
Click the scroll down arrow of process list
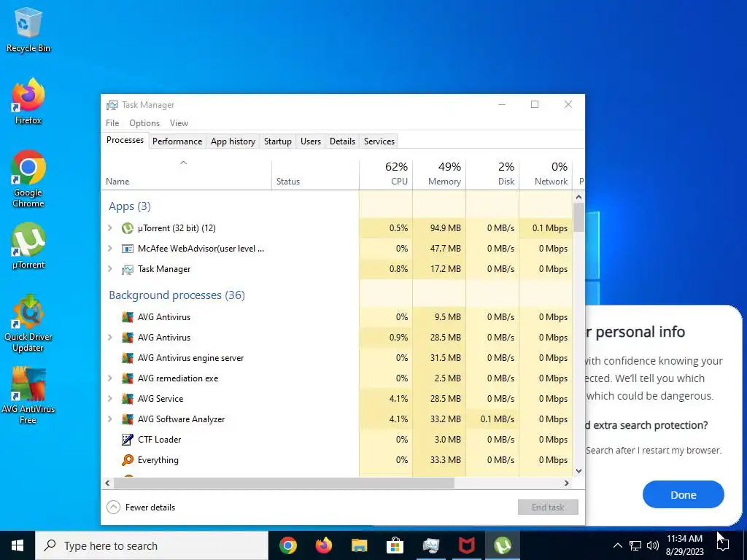pyautogui.click(x=578, y=471)
